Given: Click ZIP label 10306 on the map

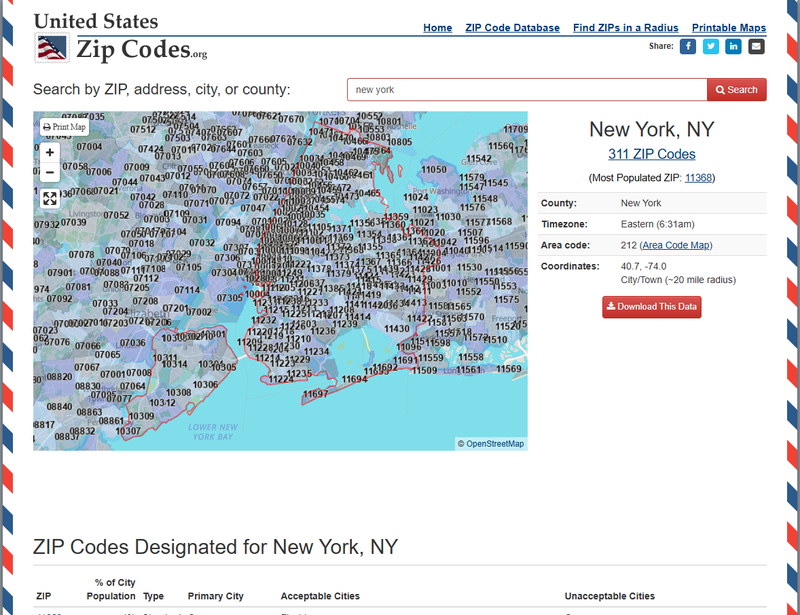Looking at the screenshot, I should pos(205,384).
